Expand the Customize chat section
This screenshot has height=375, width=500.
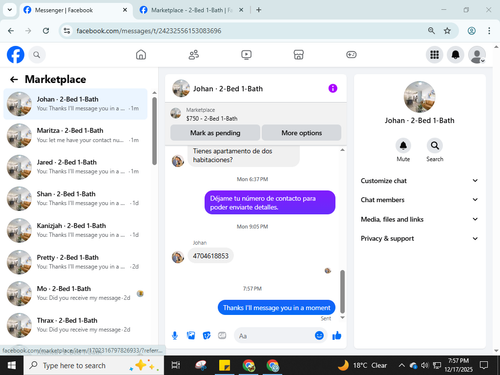pos(419,181)
